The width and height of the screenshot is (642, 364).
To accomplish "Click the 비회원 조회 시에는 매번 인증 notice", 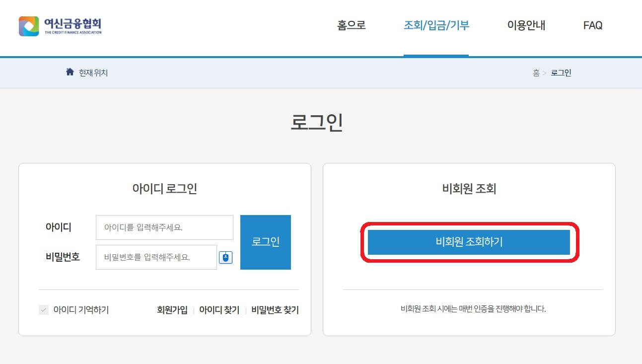I will click(x=473, y=309).
